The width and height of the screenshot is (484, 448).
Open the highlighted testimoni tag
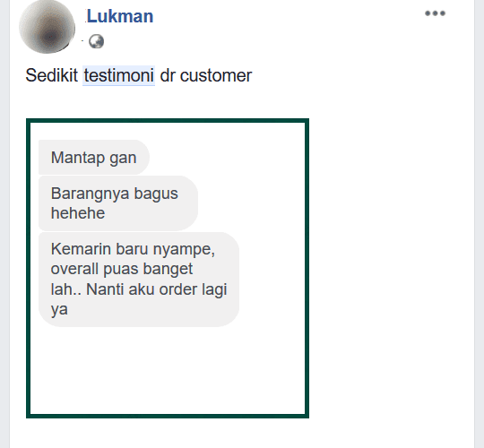click(x=118, y=75)
